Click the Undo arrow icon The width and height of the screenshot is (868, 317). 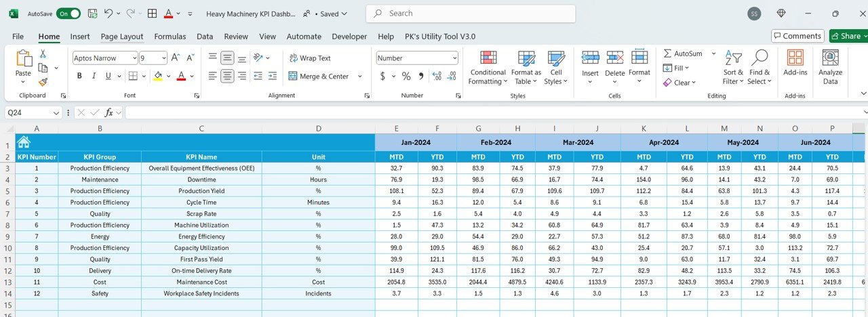(x=108, y=14)
